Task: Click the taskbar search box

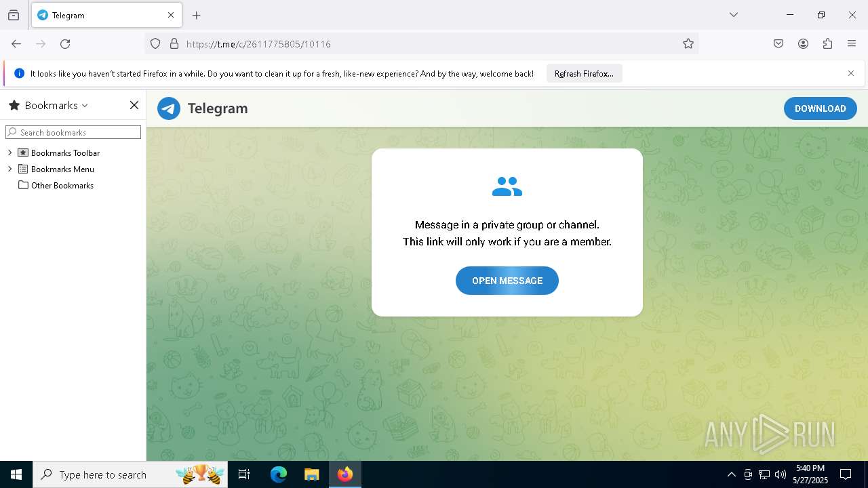Action: (132, 474)
